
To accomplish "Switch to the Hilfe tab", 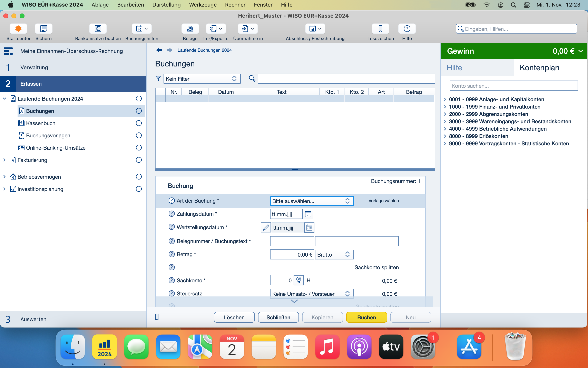I will coord(477,68).
